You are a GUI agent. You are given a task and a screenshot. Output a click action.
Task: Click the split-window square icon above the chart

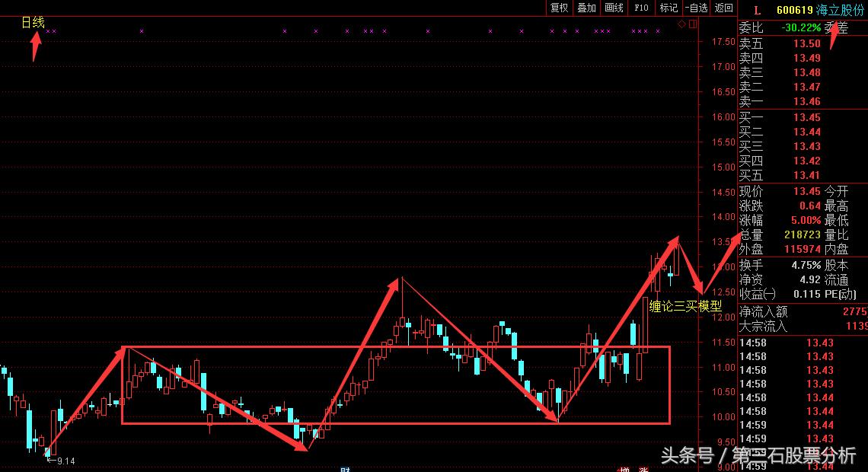[693, 24]
